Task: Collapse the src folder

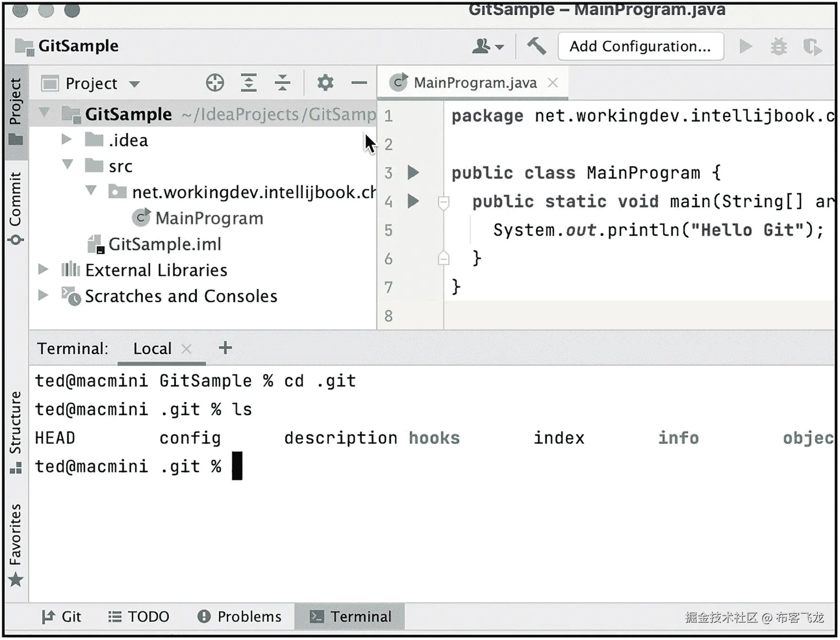Action: [x=68, y=165]
